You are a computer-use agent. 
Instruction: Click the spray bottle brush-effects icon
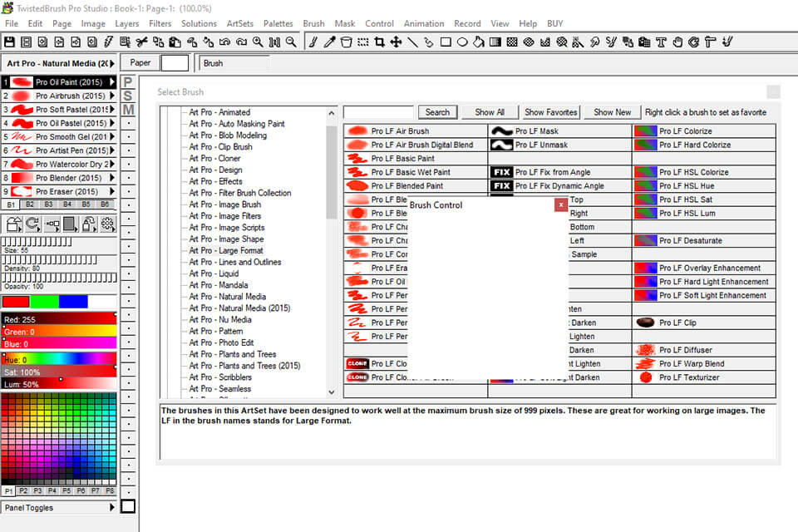89,224
